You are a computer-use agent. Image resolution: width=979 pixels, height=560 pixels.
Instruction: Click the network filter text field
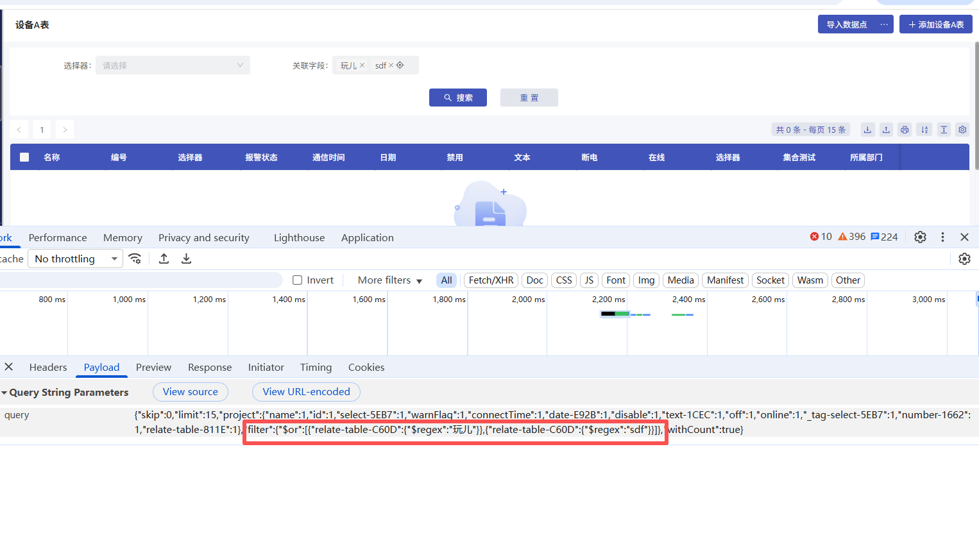coord(141,280)
